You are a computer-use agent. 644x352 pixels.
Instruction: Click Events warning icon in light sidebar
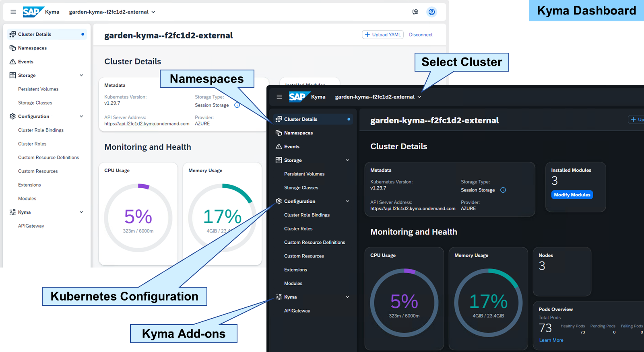coord(12,62)
